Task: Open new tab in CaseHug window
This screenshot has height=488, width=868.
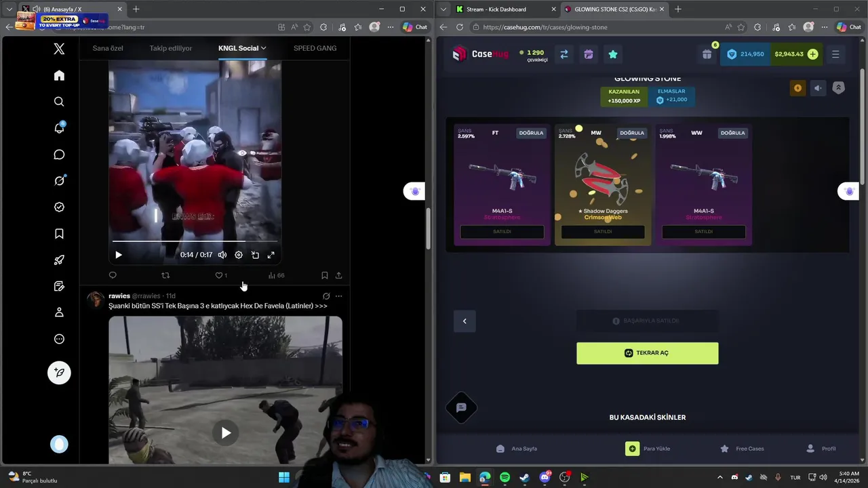Action: (x=678, y=9)
